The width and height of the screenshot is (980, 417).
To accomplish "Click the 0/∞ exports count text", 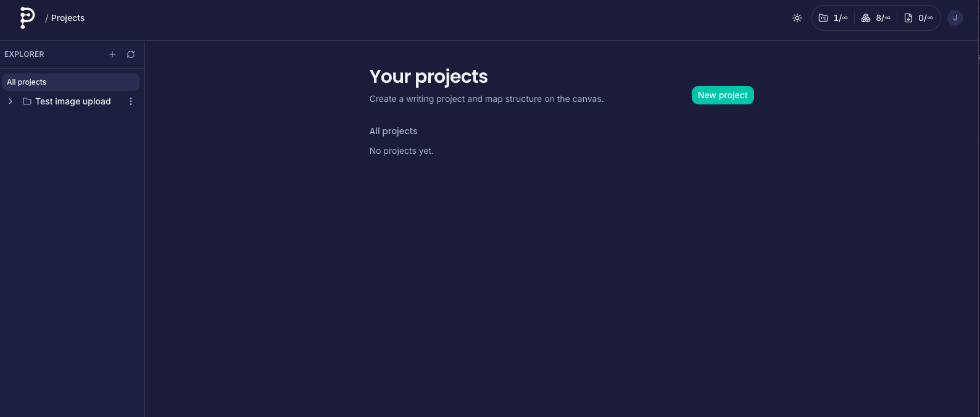I will coord(926,18).
